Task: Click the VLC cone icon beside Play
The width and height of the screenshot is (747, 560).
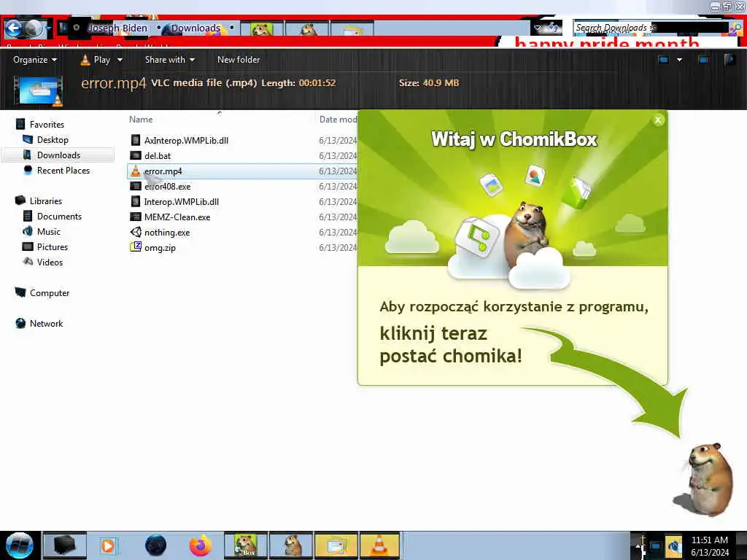Action: pyautogui.click(x=85, y=60)
